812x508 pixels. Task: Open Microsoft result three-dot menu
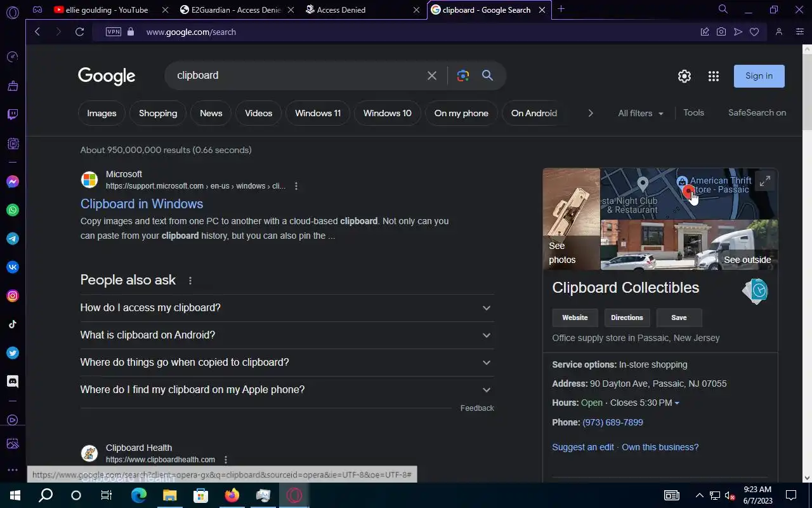pos(296,187)
